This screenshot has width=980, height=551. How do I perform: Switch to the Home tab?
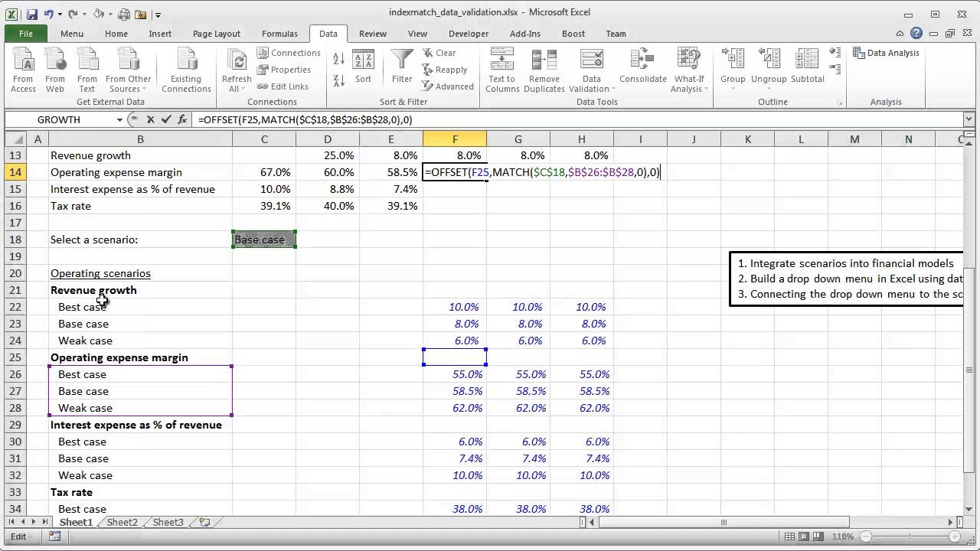pos(116,34)
